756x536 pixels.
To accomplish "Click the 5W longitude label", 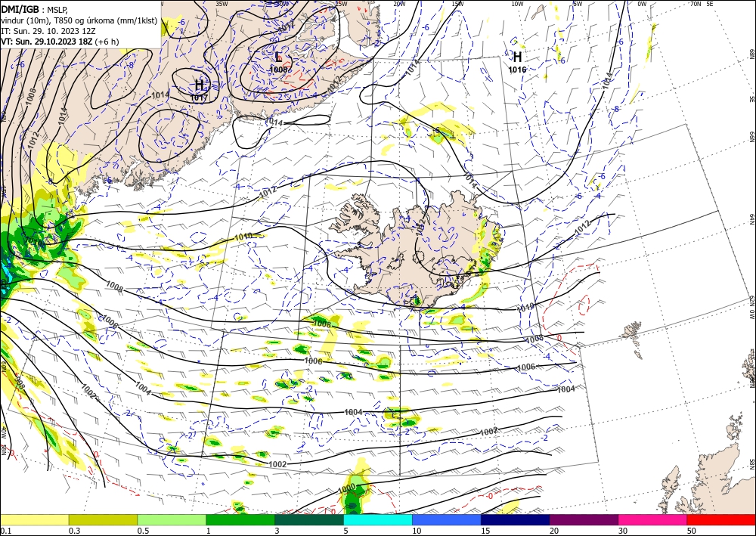I will pos(578,4).
